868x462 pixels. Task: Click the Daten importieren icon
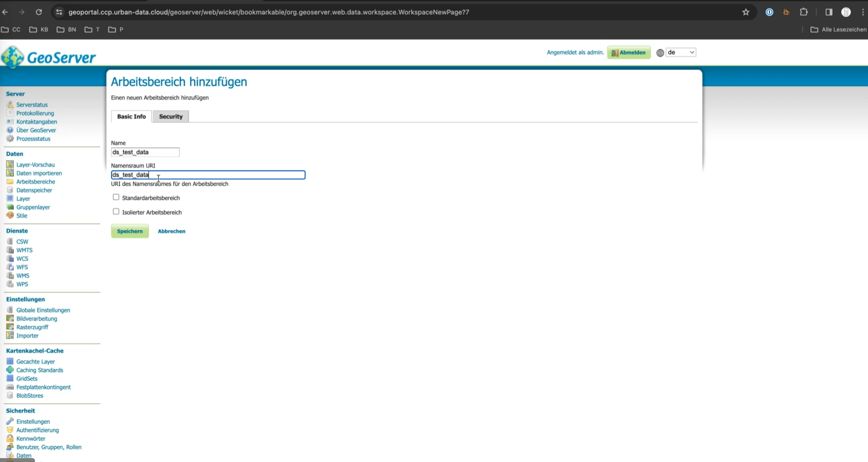10,173
